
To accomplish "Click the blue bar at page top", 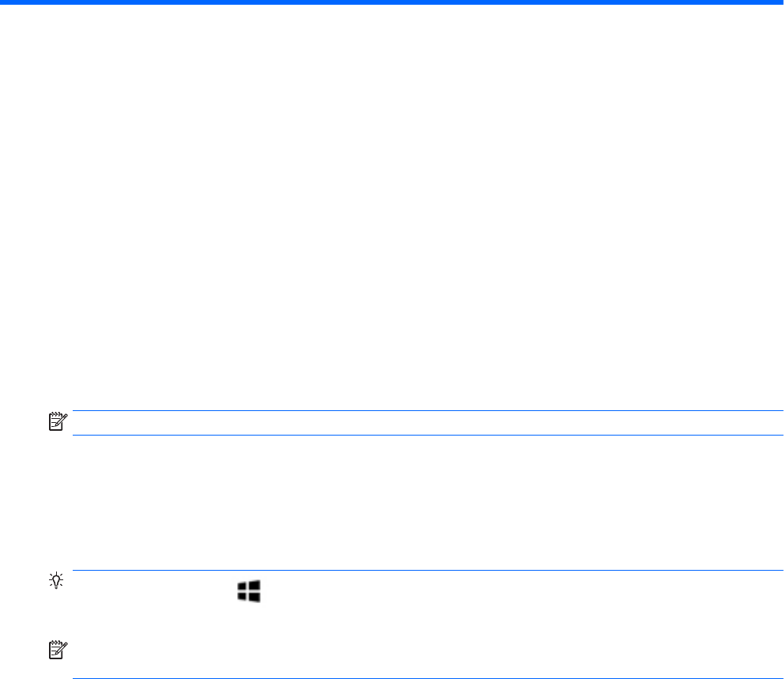I will click(392, 2).
